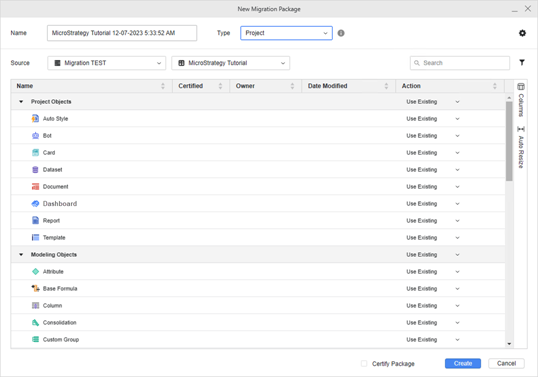The height and width of the screenshot is (377, 538).
Task: Select the Attribute object icon
Action: pos(35,272)
